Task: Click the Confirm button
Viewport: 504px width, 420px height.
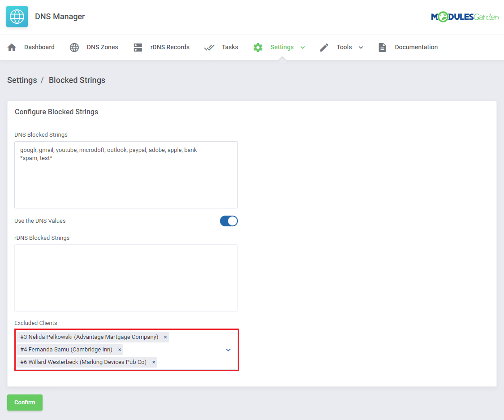Action: pyautogui.click(x=25, y=403)
